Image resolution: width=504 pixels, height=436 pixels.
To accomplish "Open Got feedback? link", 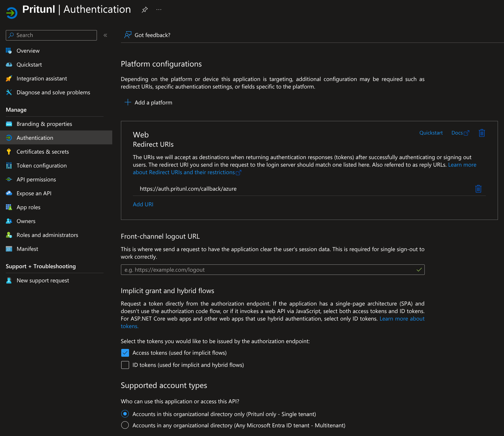I will [x=152, y=35].
